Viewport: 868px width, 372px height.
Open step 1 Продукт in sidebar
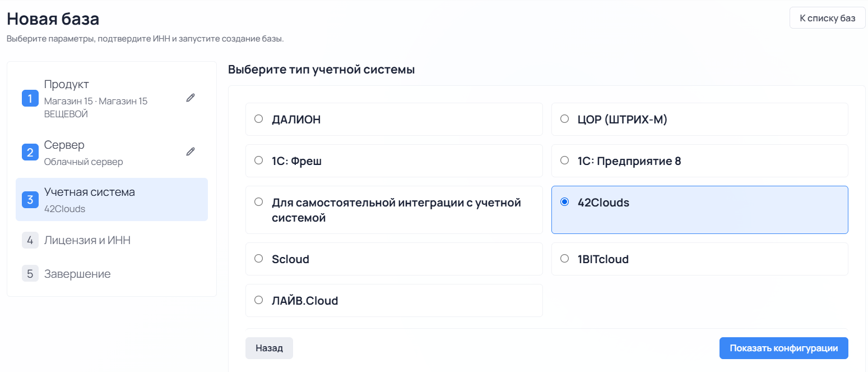point(112,98)
